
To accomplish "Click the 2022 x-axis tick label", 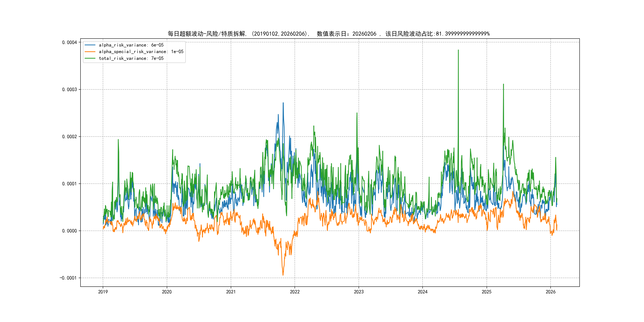I will (x=295, y=292).
